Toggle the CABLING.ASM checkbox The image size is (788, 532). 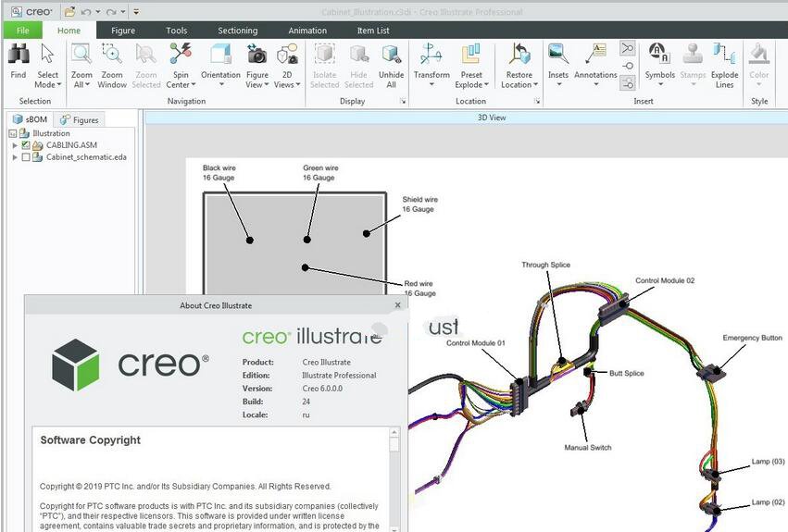pos(26,145)
